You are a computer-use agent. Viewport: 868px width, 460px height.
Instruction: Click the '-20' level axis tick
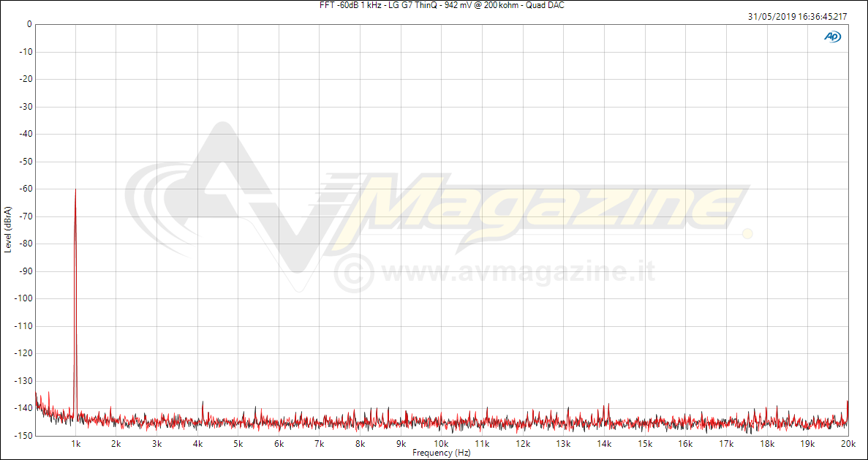pyautogui.click(x=25, y=79)
